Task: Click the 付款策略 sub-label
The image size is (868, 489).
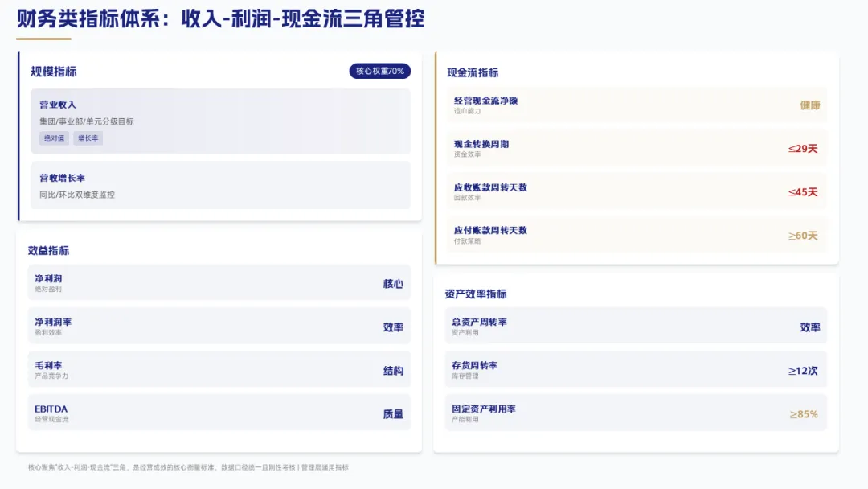Action: (x=467, y=241)
